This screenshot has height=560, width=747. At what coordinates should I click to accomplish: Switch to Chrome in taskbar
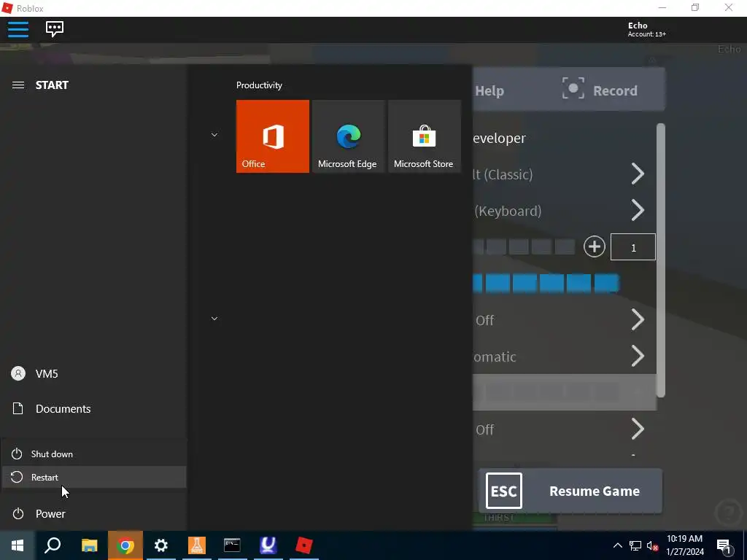(x=125, y=545)
